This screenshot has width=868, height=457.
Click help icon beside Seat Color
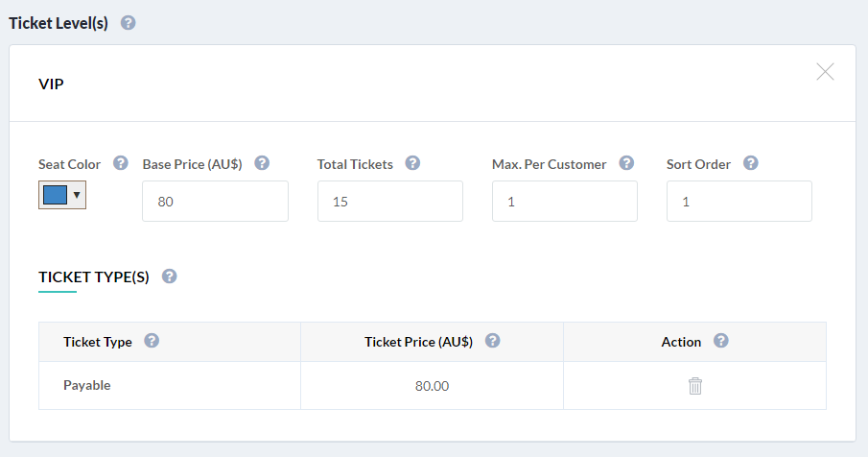click(120, 163)
